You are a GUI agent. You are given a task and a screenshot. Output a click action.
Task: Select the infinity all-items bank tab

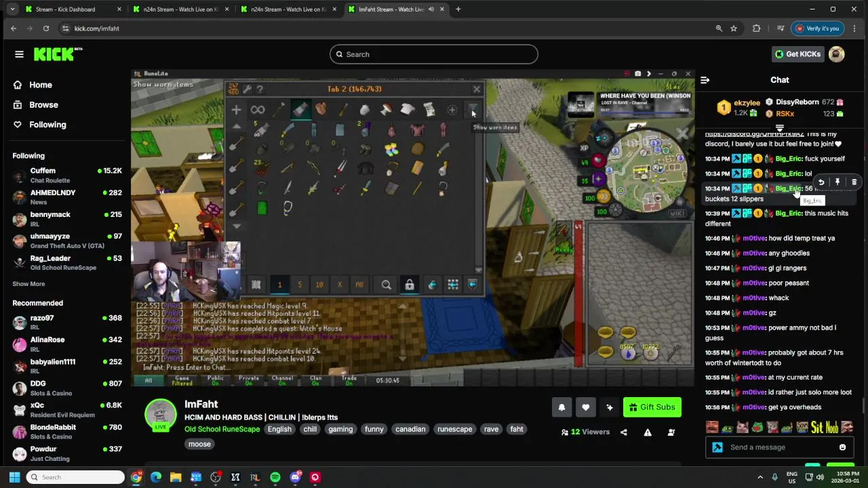pos(257,110)
